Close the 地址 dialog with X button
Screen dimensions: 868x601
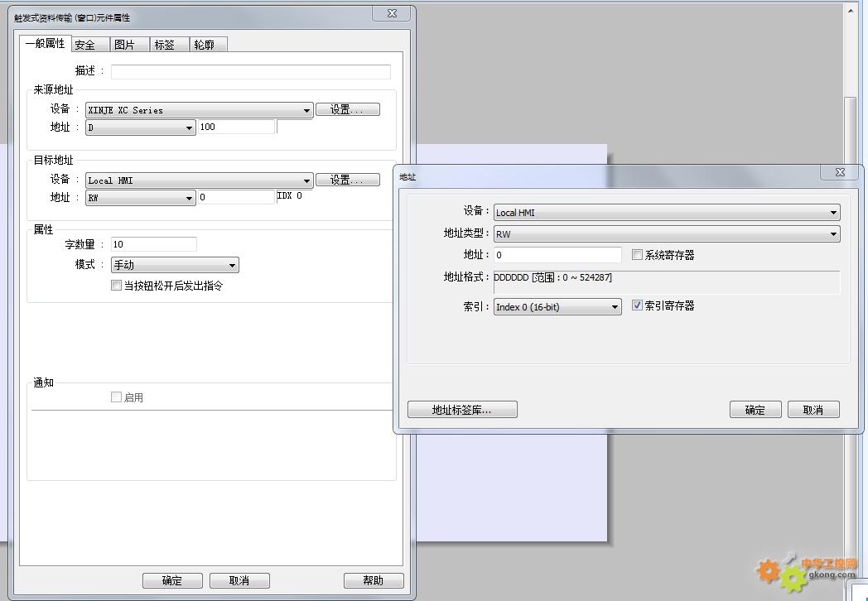(x=840, y=172)
